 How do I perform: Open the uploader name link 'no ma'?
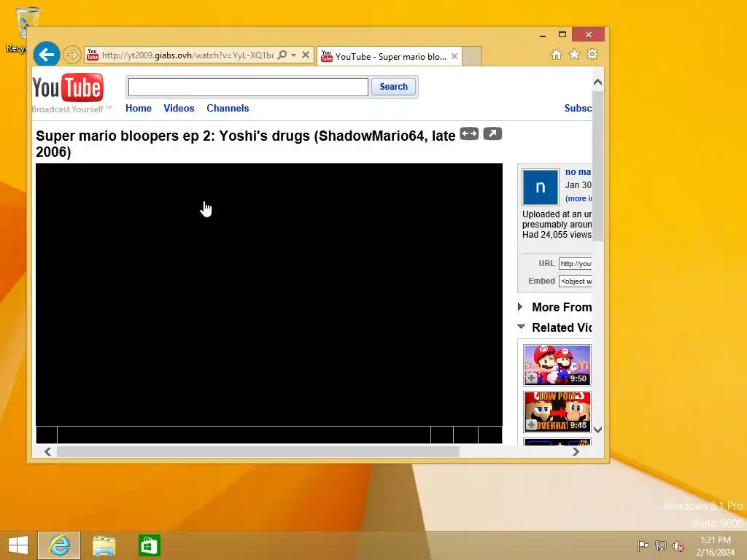click(578, 172)
